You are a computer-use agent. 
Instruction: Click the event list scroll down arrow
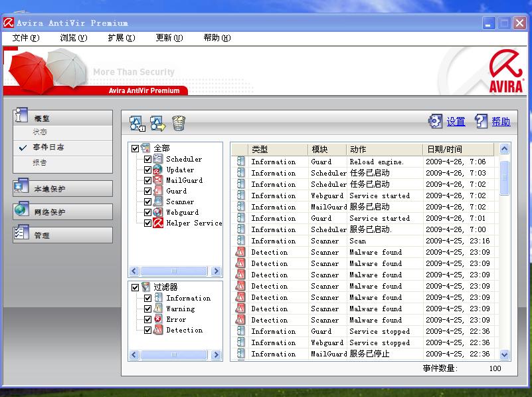pyautogui.click(x=505, y=355)
